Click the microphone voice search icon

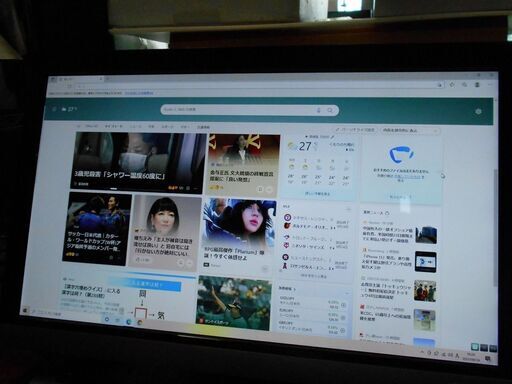318,110
